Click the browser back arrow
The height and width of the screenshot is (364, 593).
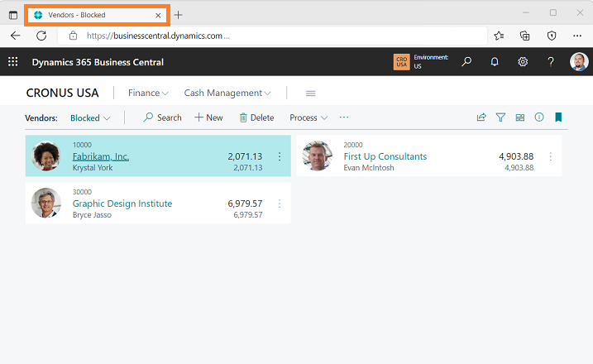(x=16, y=36)
